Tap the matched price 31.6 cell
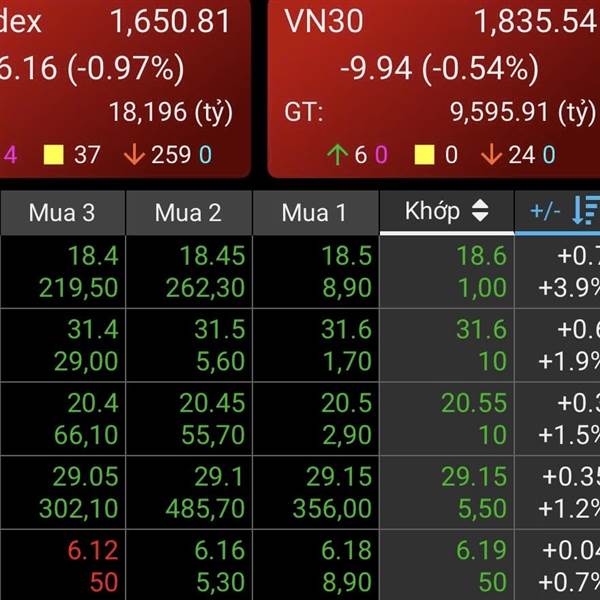Image resolution: width=600 pixels, height=600 pixels. coord(447,345)
